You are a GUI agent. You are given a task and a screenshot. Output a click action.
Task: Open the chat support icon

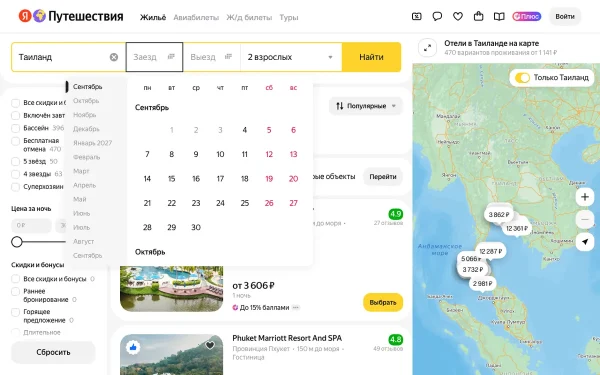pyautogui.click(x=437, y=16)
